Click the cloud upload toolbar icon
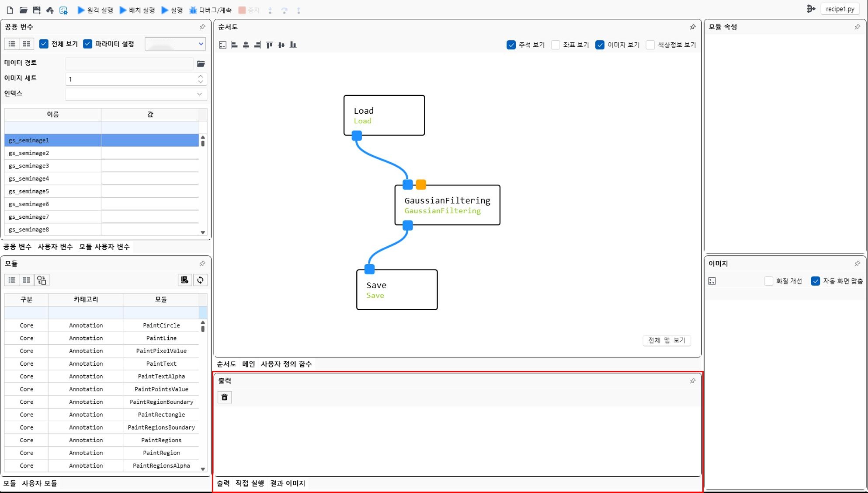This screenshot has height=493, width=868. (50, 10)
